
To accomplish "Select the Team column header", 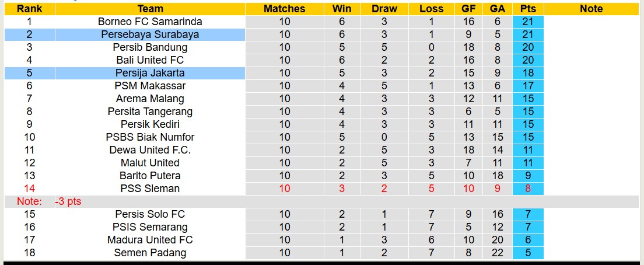I will pos(150,9).
